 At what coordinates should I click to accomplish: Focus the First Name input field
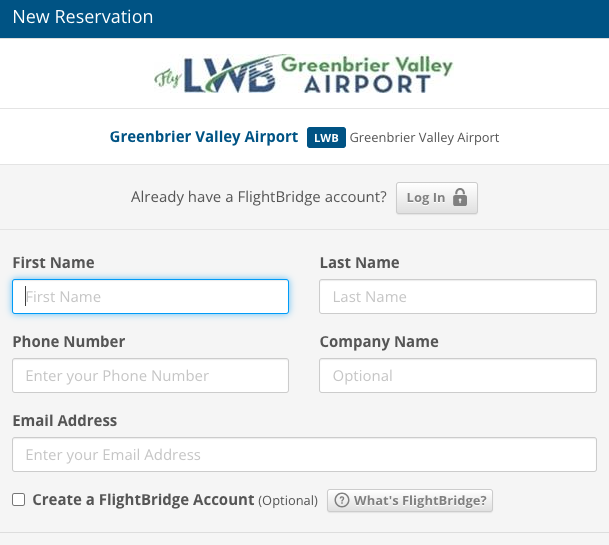tap(151, 296)
